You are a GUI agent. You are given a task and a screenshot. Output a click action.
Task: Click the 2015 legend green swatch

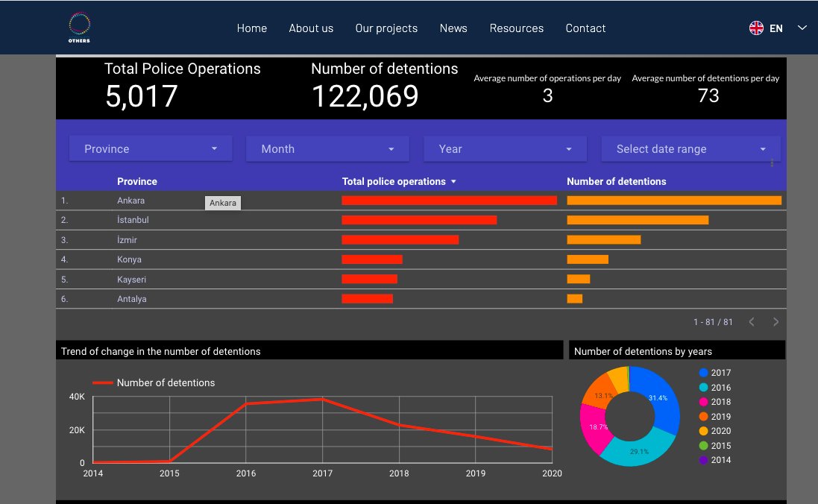coord(703,446)
